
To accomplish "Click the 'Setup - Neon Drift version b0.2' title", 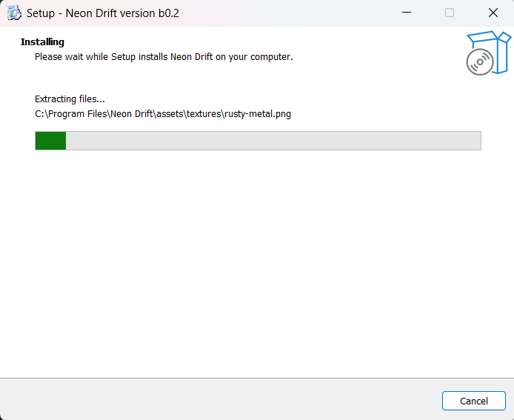I will [x=102, y=13].
